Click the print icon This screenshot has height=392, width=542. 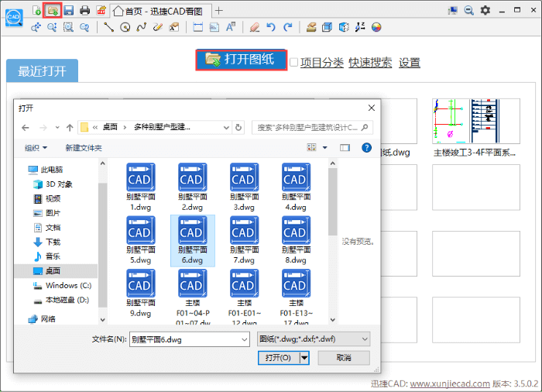click(x=84, y=10)
